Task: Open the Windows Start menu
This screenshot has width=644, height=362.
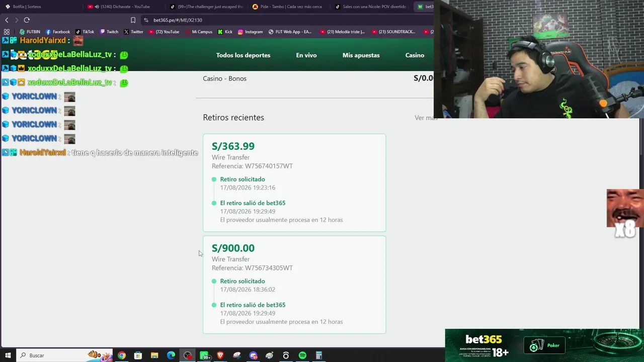Action: point(8,355)
